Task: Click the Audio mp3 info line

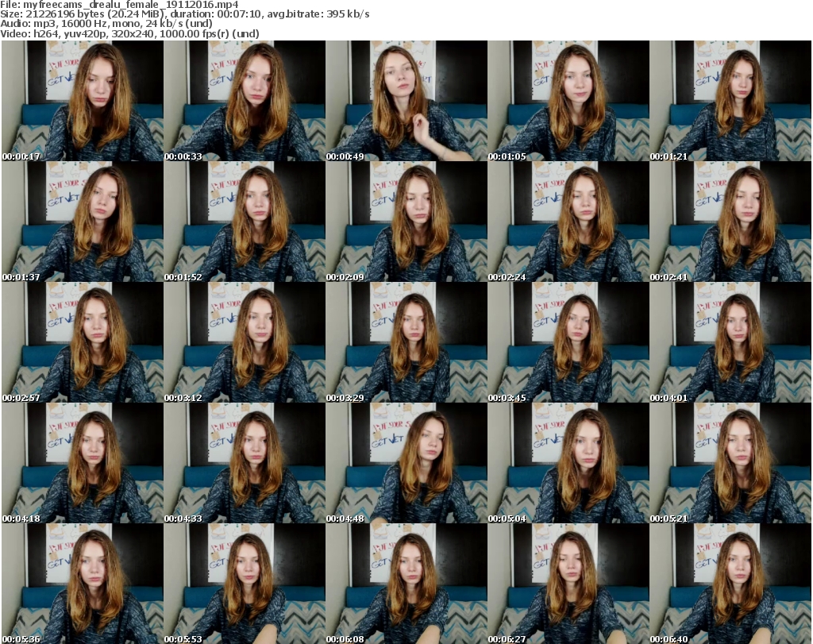Action: coord(106,24)
